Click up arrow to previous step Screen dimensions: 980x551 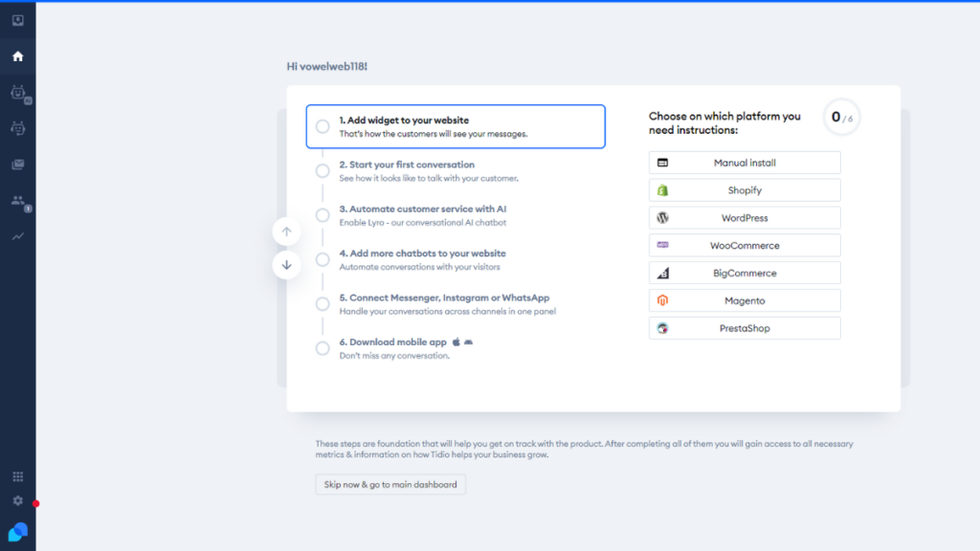pyautogui.click(x=286, y=231)
